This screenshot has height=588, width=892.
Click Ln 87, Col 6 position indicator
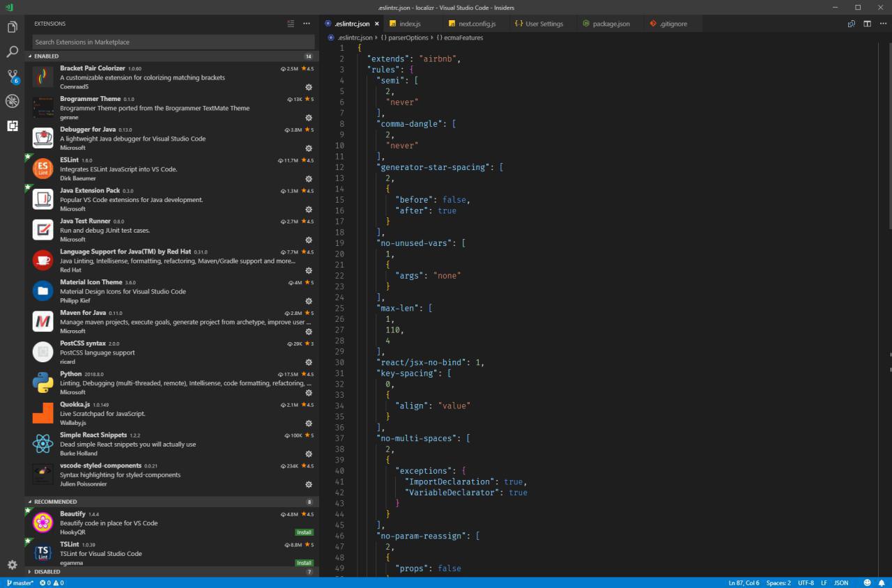click(x=744, y=582)
